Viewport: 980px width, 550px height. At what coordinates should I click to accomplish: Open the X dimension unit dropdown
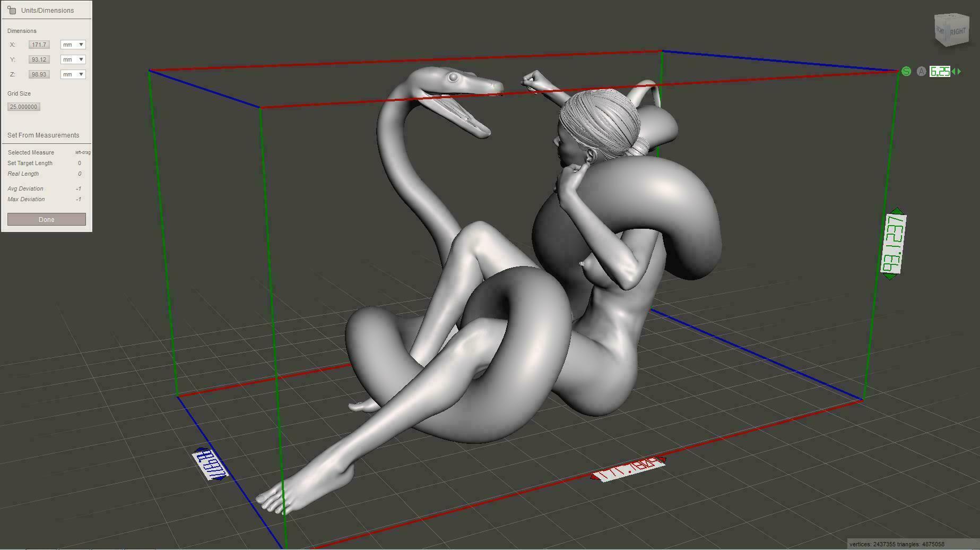click(x=73, y=45)
